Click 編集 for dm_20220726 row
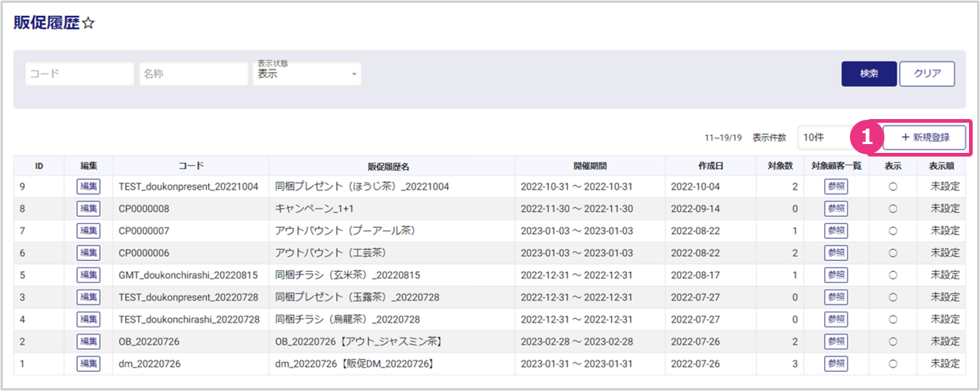 [88, 363]
